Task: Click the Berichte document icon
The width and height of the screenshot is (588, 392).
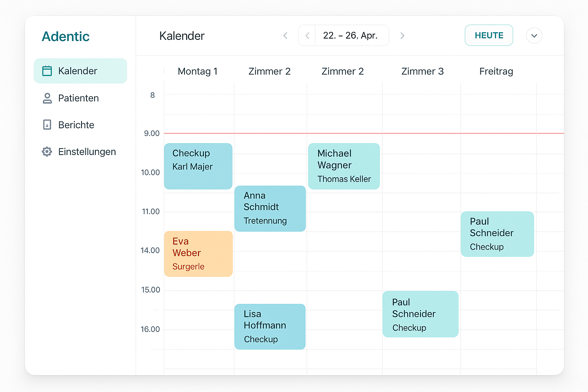Action: tap(47, 125)
